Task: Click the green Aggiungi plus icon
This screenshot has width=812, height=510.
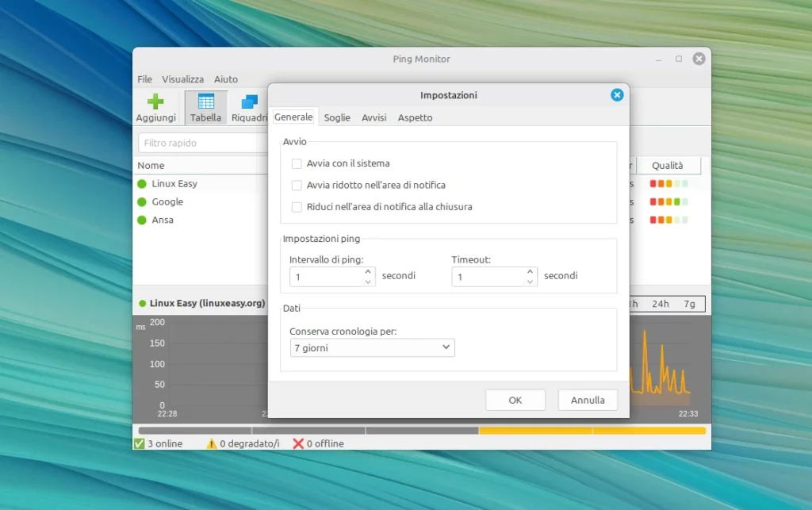Action: coord(155,102)
